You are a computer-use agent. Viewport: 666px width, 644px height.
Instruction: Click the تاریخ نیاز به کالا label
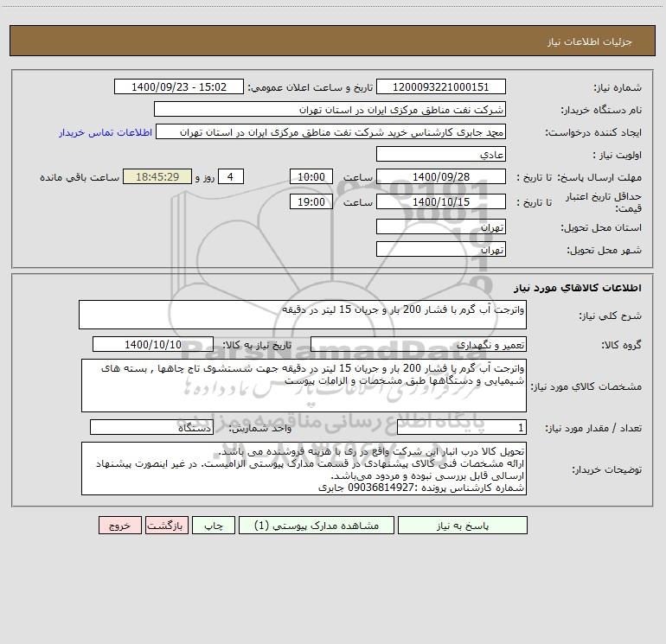(258, 345)
